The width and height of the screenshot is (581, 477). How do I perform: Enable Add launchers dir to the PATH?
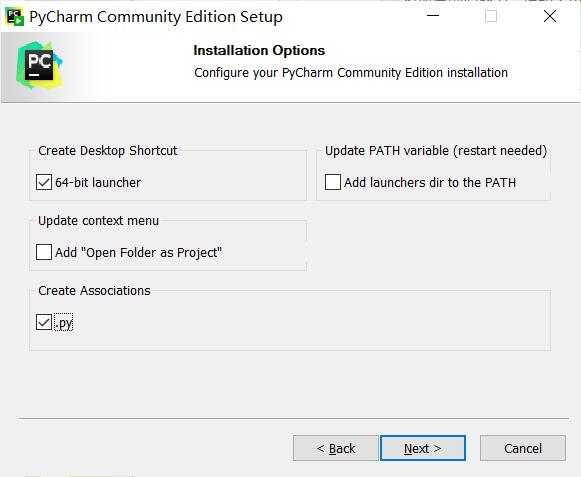coord(333,182)
